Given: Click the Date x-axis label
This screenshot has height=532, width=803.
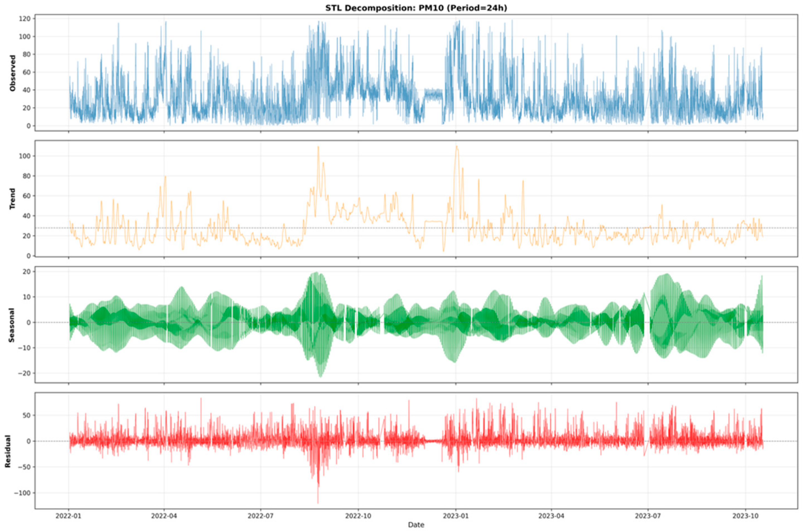Looking at the screenshot, I should (x=416, y=525).
